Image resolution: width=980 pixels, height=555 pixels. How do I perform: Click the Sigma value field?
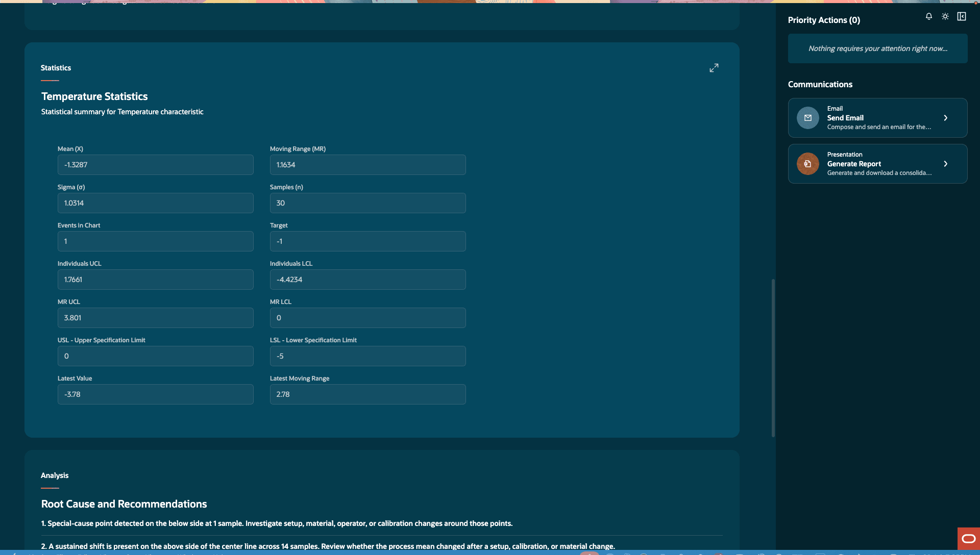(x=156, y=203)
